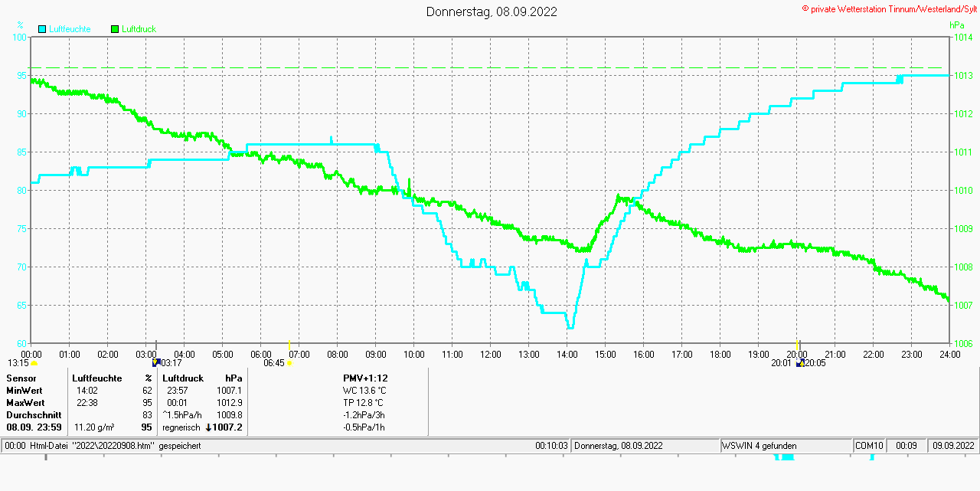Click the '-1.2hPa/3h' tendency value

point(364,415)
